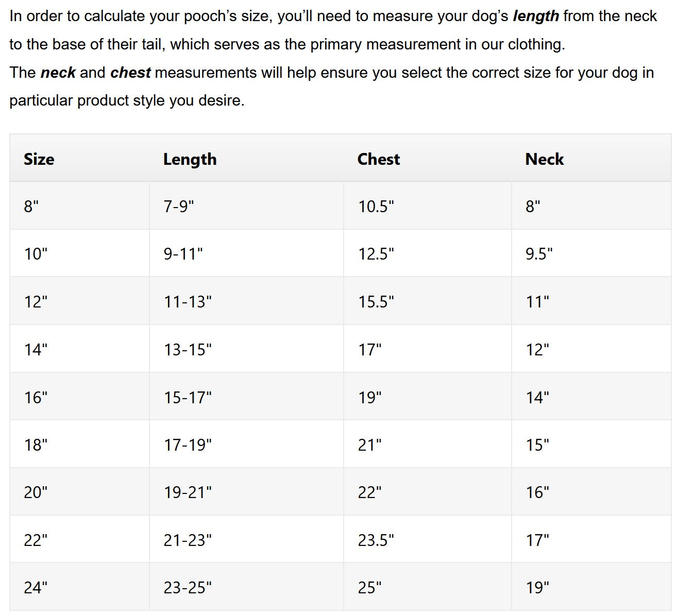The height and width of the screenshot is (616, 677).
Task: Click the 15.5" chest cell
Action: pos(376,302)
